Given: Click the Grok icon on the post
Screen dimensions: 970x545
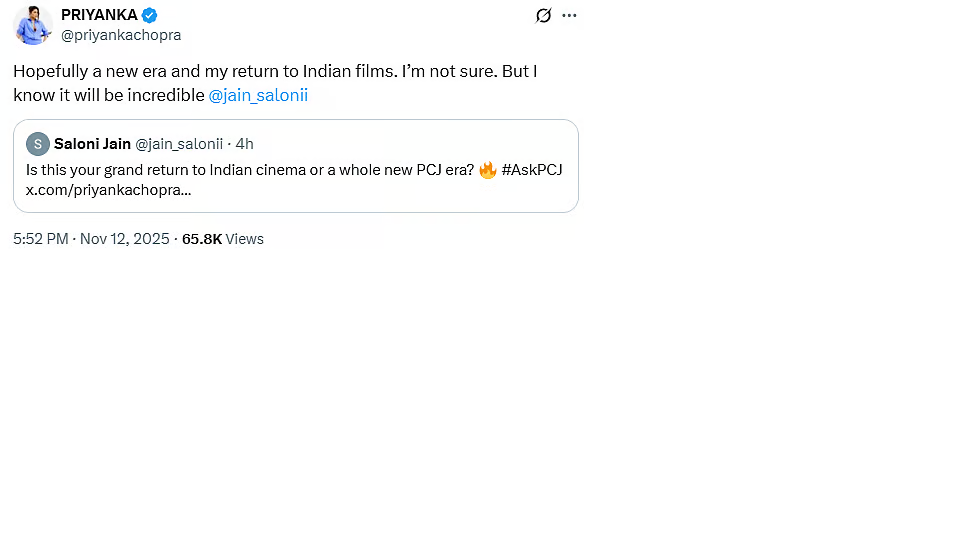Looking at the screenshot, I should point(543,15).
